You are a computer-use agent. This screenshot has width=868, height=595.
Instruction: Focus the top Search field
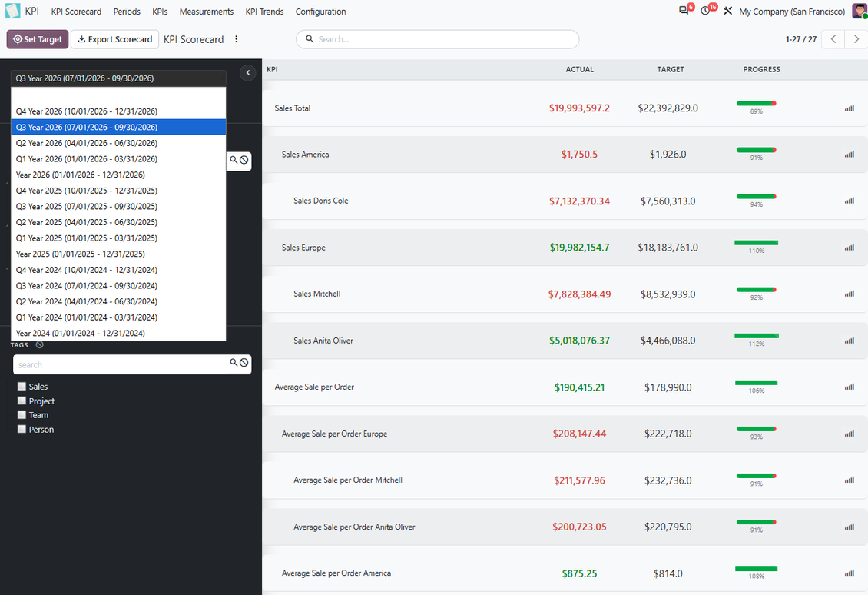pos(437,39)
